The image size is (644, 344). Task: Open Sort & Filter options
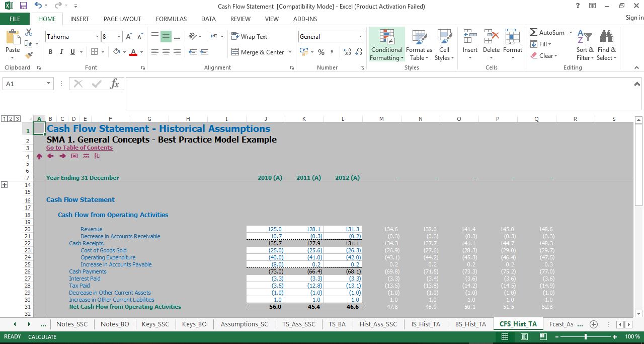pos(584,44)
